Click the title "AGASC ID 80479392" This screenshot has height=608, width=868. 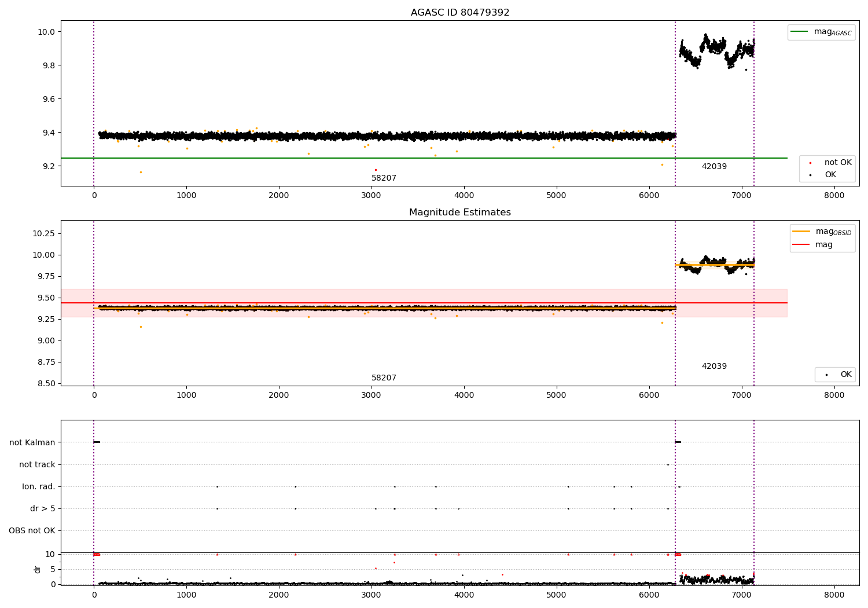[460, 13]
